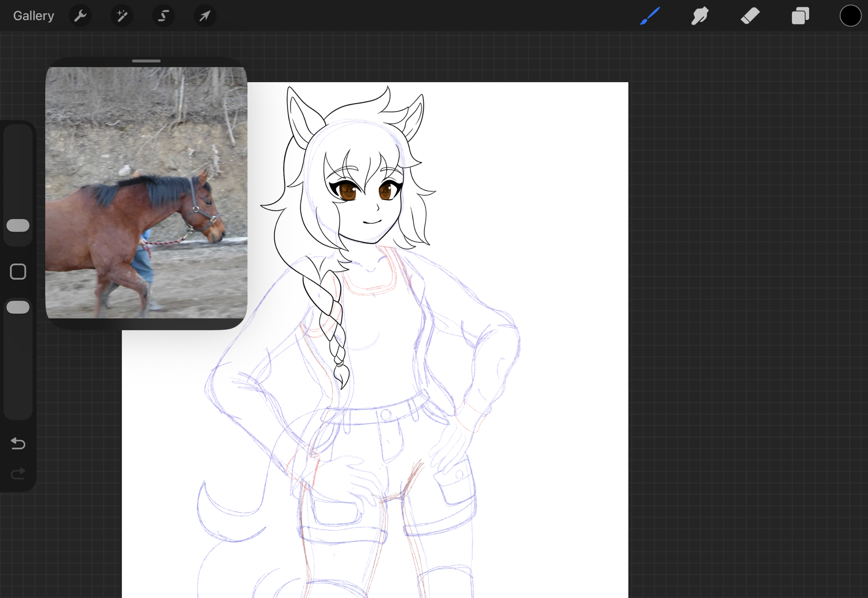
Task: Click the horse's head in the reference image
Action: click(204, 210)
